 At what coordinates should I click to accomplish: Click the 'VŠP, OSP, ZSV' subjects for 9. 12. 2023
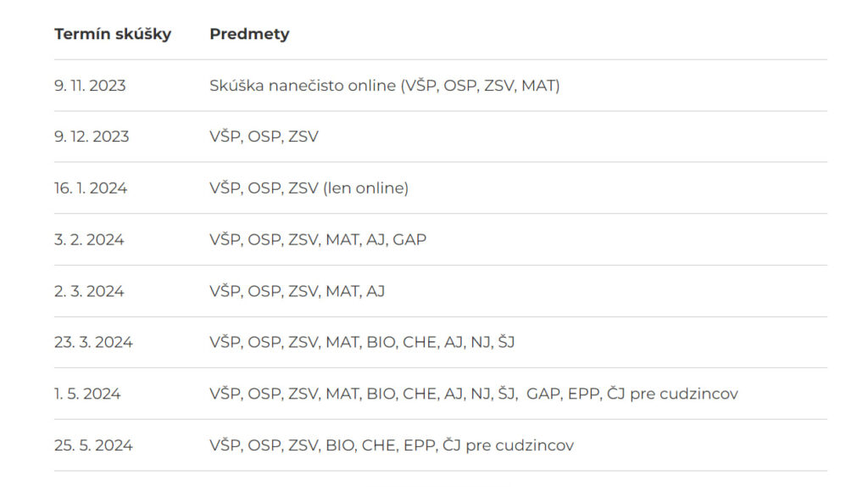264,137
